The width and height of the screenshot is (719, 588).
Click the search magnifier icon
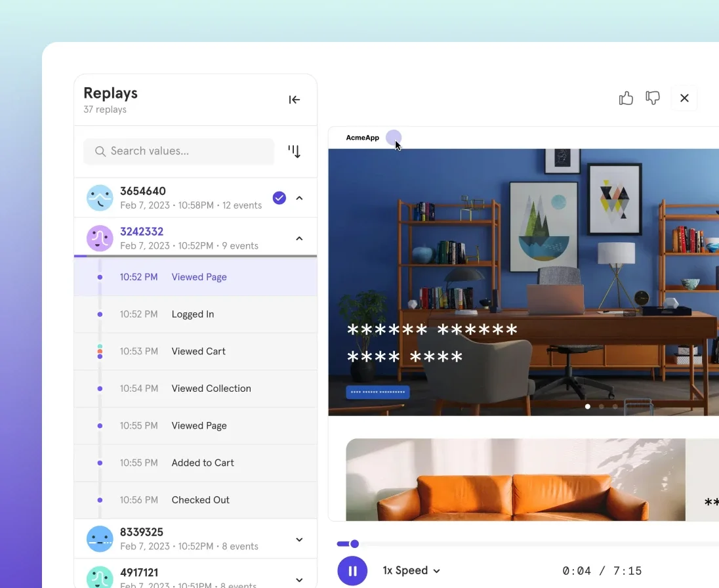coord(100,151)
